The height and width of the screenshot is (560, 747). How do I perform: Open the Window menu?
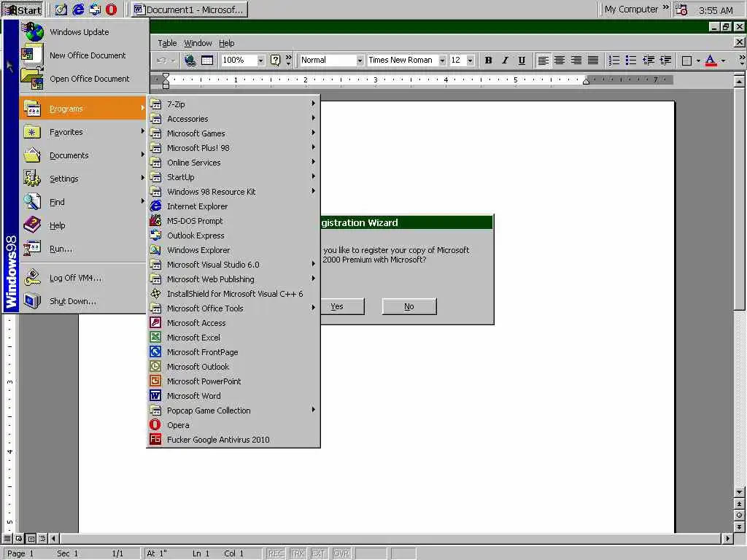[198, 43]
